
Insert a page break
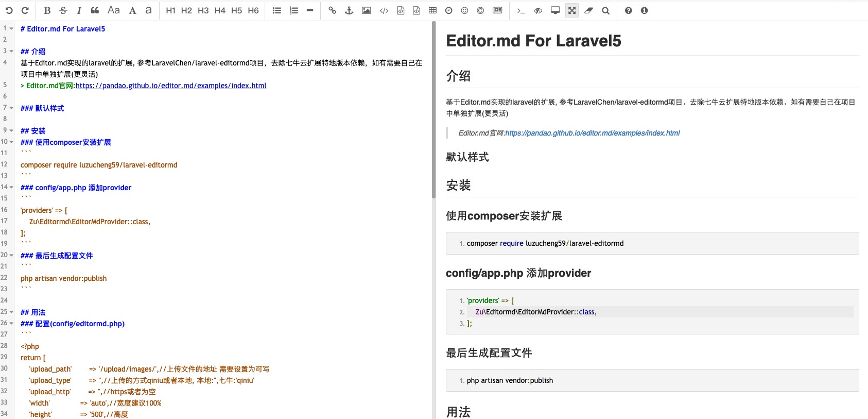click(497, 10)
